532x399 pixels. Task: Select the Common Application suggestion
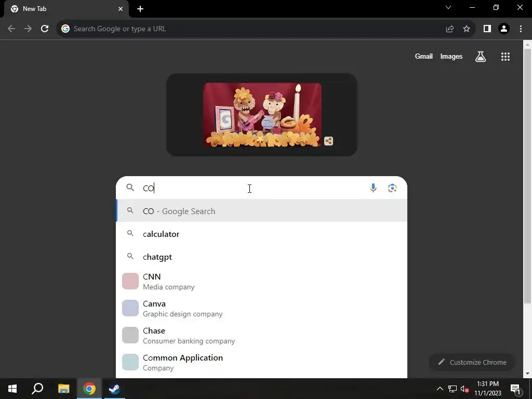(262, 362)
